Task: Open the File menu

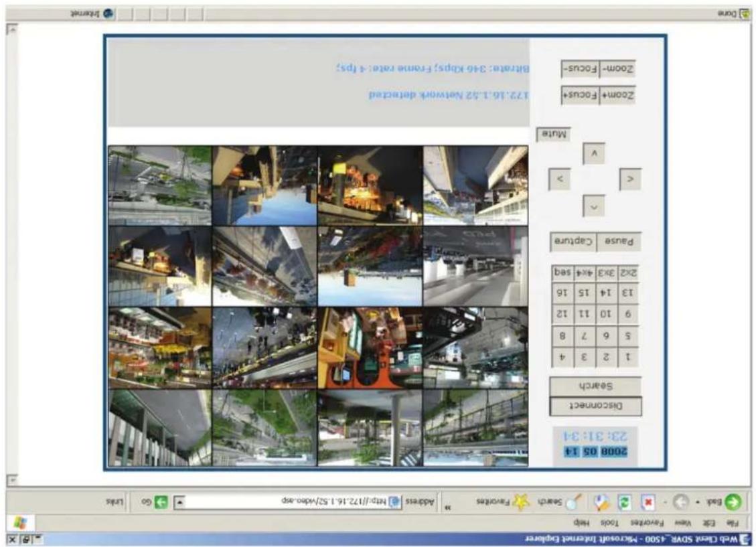Action: 733,522
